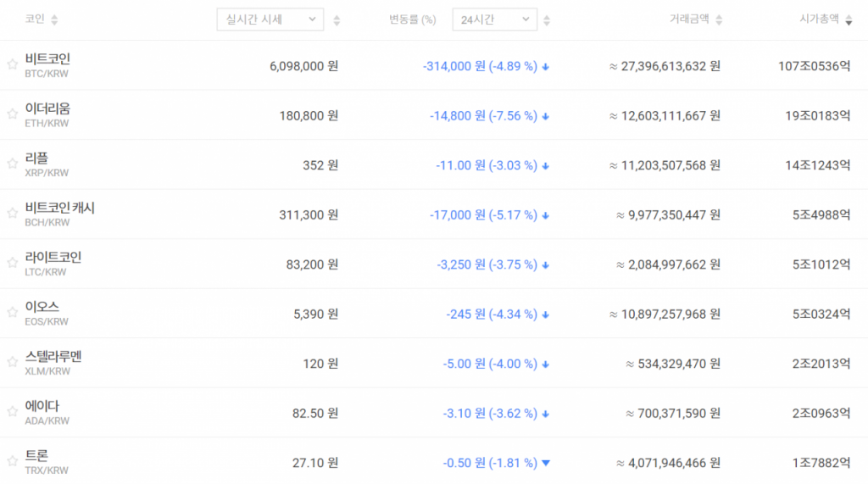
Task: Open the 트론 coin name
Action: click(36, 455)
